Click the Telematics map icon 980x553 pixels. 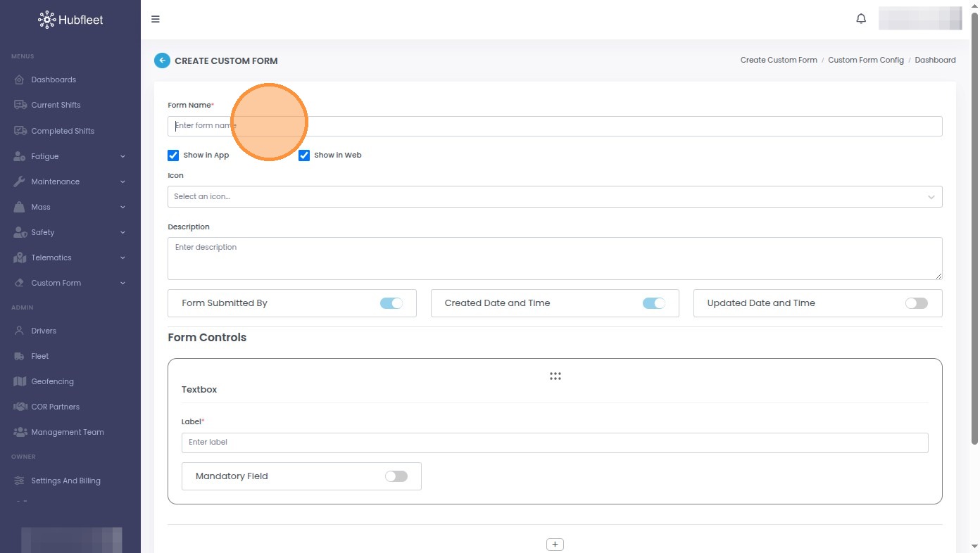pos(20,258)
